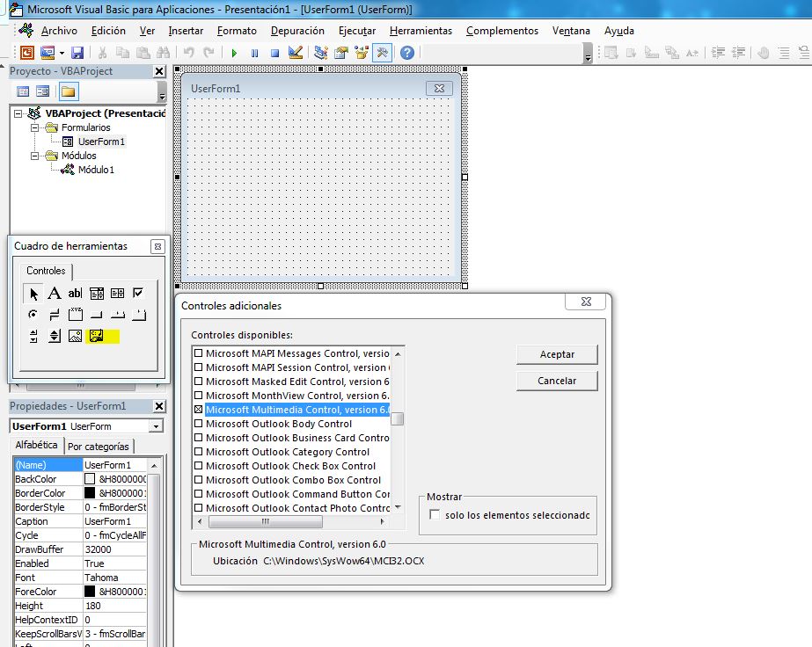This screenshot has width=812, height=647.
Task: Open Help with the blue question mark icon
Action: [x=407, y=52]
